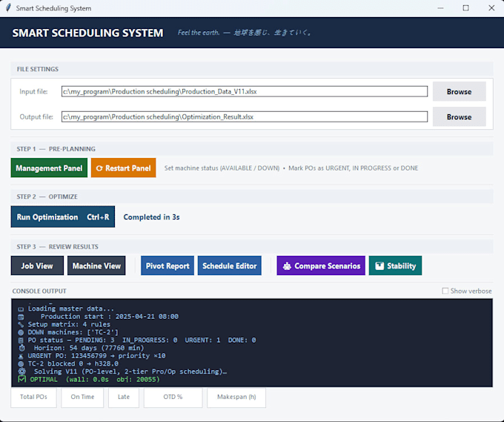Click the STEP 2 — OPTIMIZE header

pos(47,197)
